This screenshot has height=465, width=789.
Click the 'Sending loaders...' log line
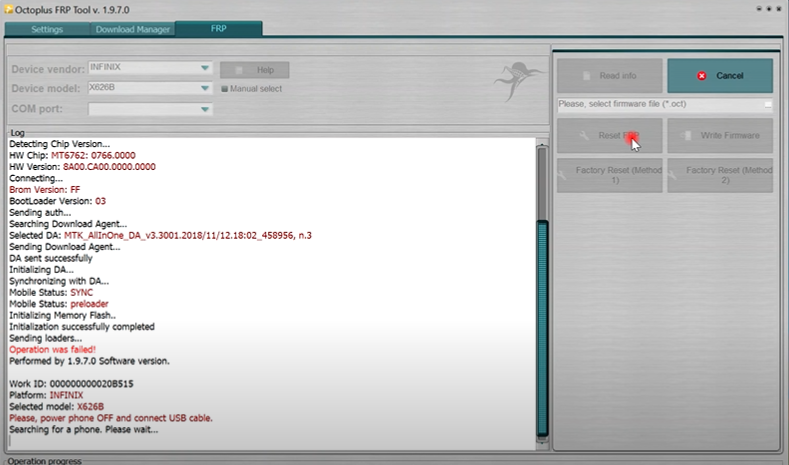(x=45, y=338)
